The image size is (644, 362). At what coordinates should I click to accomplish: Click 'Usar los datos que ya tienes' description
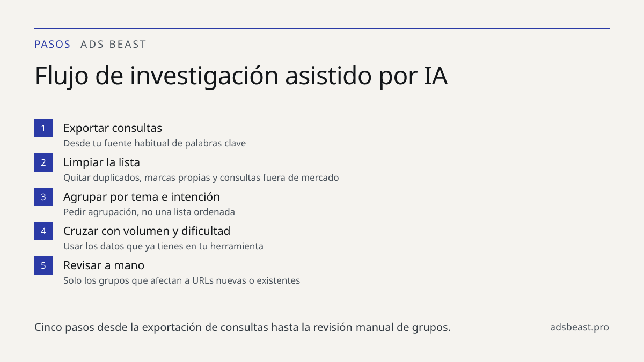coord(163,246)
